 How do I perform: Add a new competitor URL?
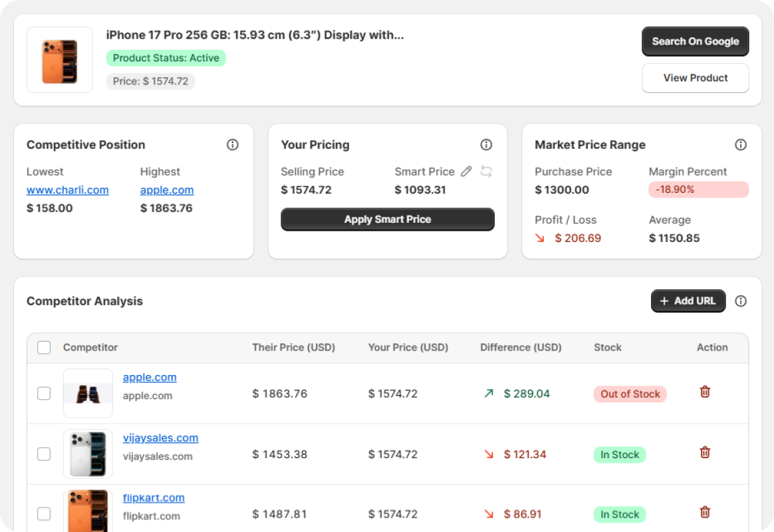point(688,301)
